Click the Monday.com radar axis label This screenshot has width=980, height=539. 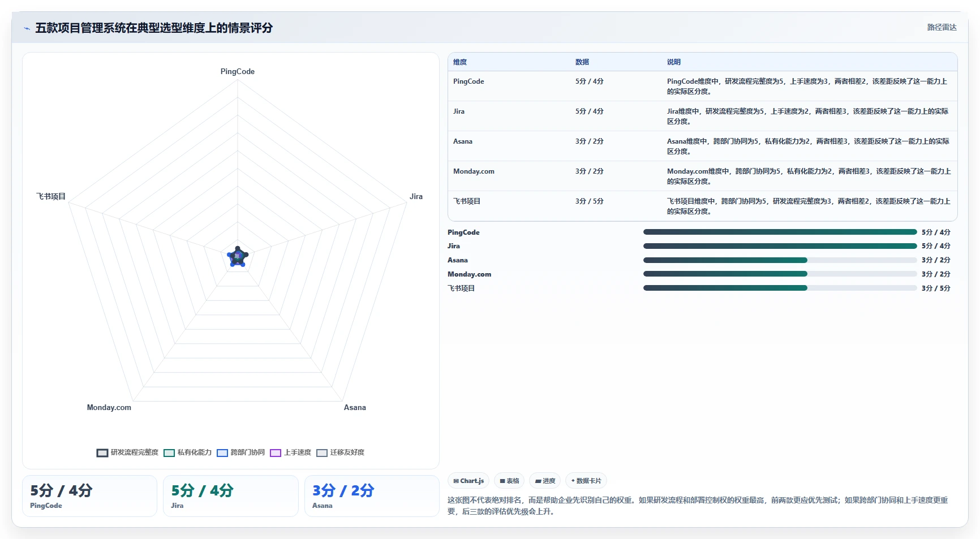(109, 407)
